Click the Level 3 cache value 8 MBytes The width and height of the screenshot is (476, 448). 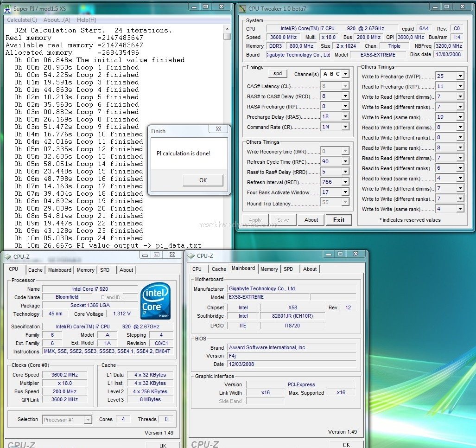(150, 399)
